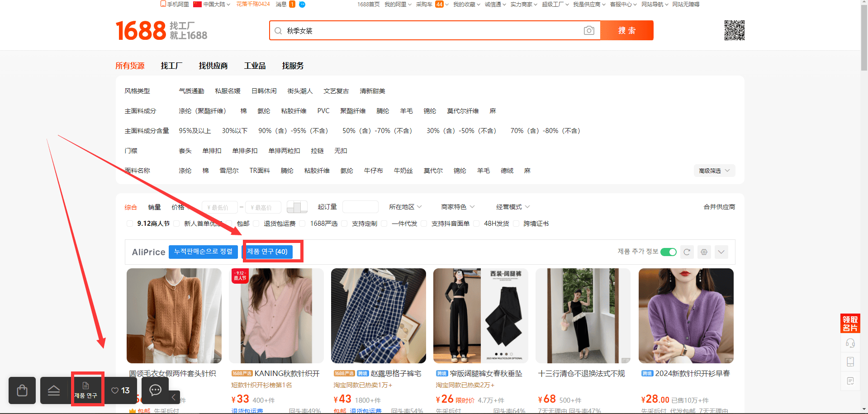Open the 高级筛选 dropdown

coord(714,171)
